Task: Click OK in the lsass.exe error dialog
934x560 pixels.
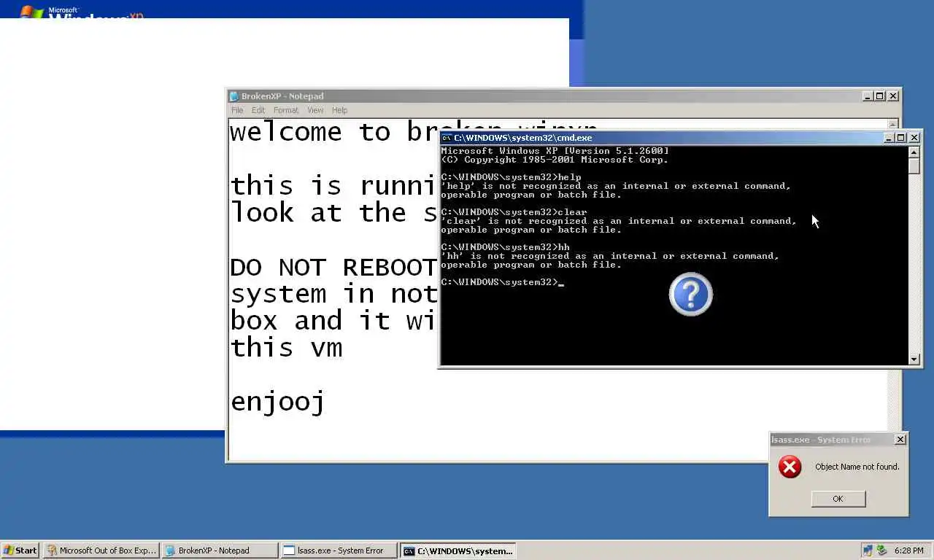Action: click(x=838, y=499)
